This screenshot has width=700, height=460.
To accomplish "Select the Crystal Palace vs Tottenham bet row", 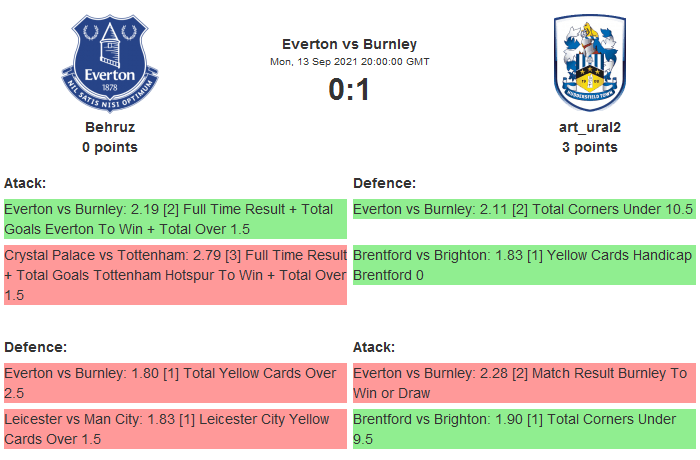I will pos(175,275).
